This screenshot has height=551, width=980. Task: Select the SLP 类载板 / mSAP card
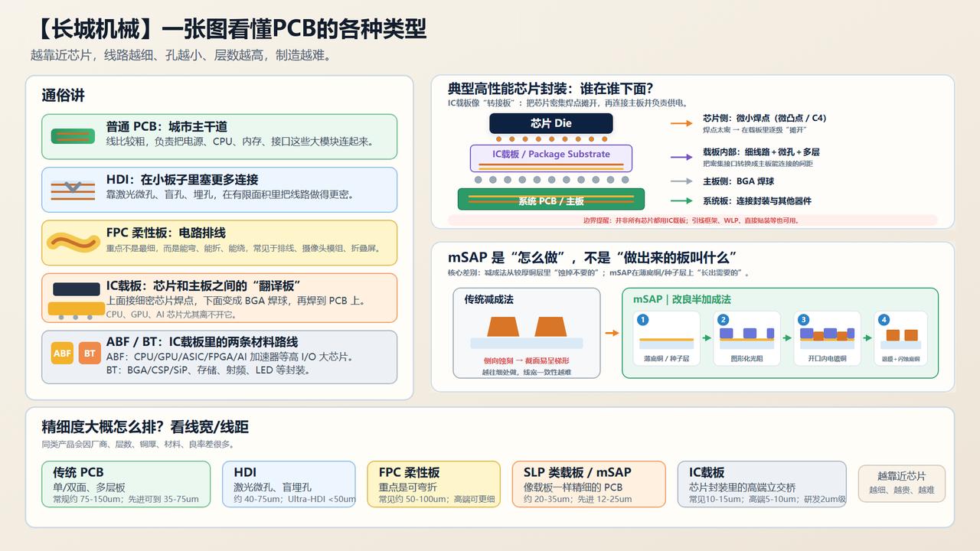[589, 484]
